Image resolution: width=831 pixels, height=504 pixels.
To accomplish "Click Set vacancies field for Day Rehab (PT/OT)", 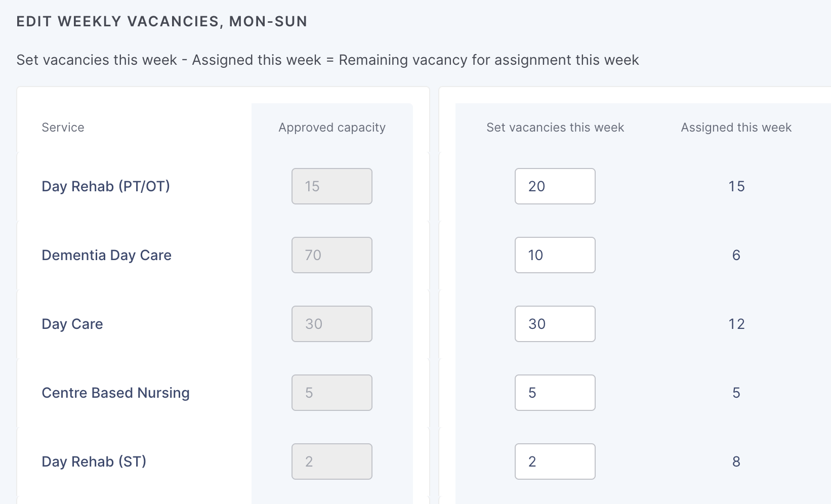I will [555, 186].
